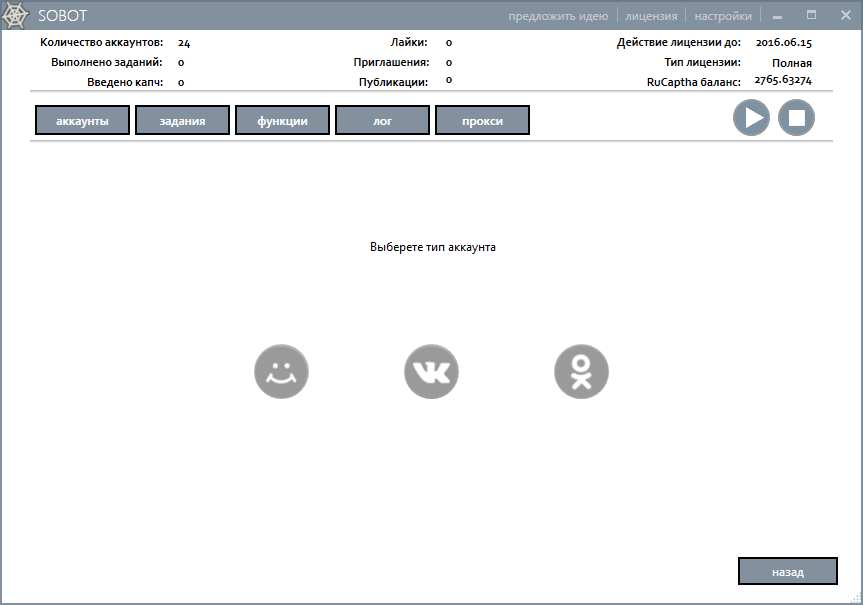Image resolution: width=863 pixels, height=605 pixels.
Task: Open the аккаунты tab
Action: [x=83, y=121]
